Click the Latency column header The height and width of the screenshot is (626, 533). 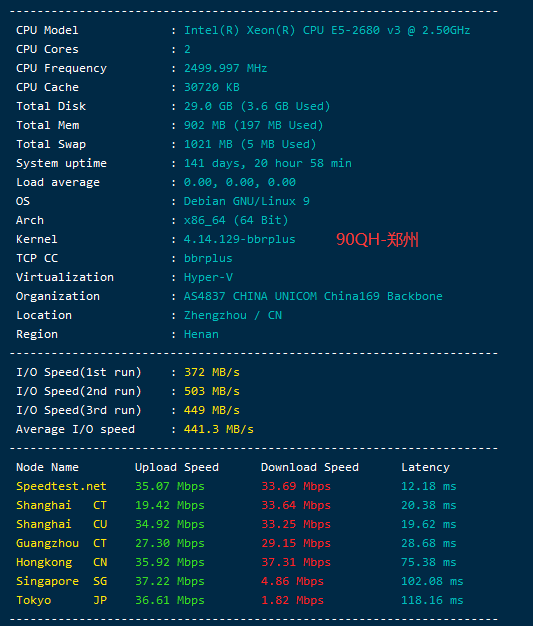tap(425, 467)
